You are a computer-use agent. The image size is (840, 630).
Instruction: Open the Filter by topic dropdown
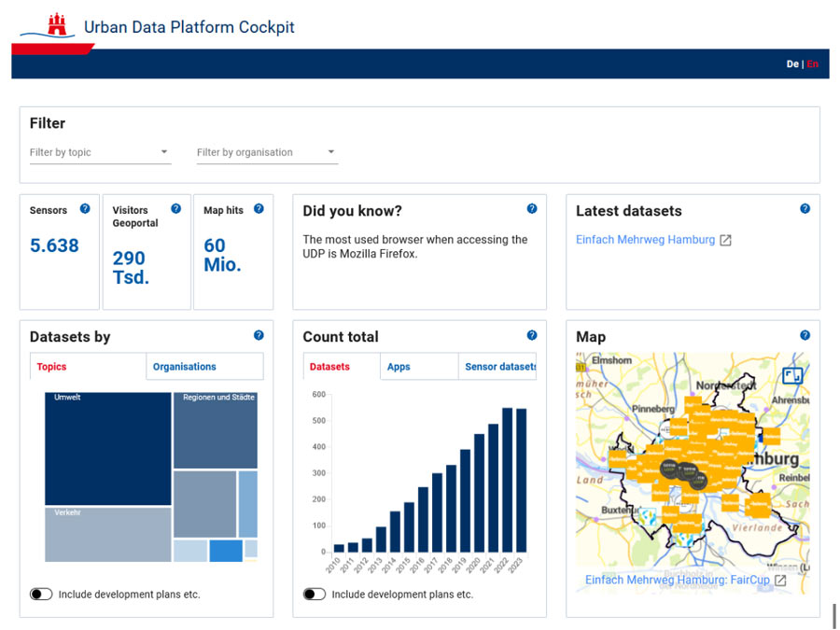[100, 153]
